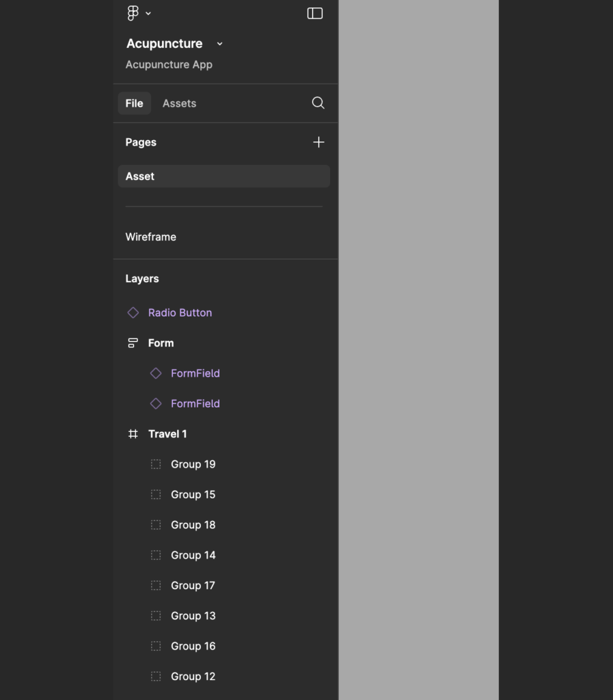
Task: Add a new page with plus icon
Action: [318, 142]
